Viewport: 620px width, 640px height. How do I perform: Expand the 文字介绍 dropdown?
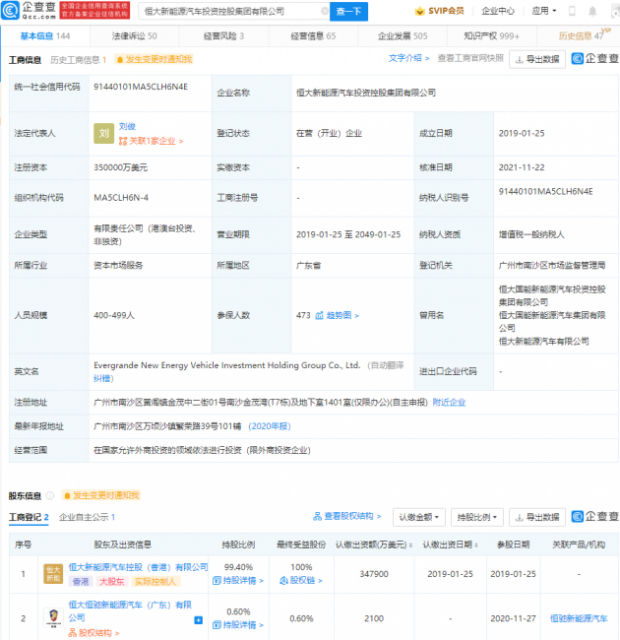(407, 58)
